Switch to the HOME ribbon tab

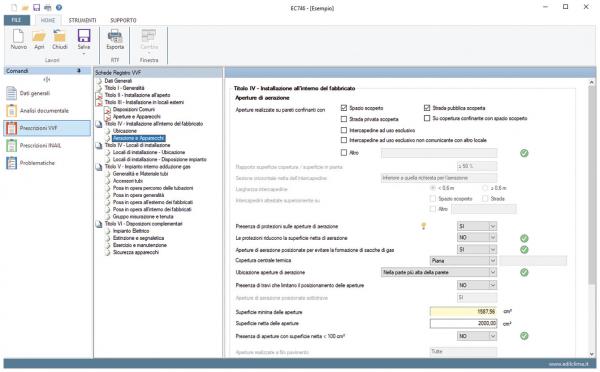(48, 20)
